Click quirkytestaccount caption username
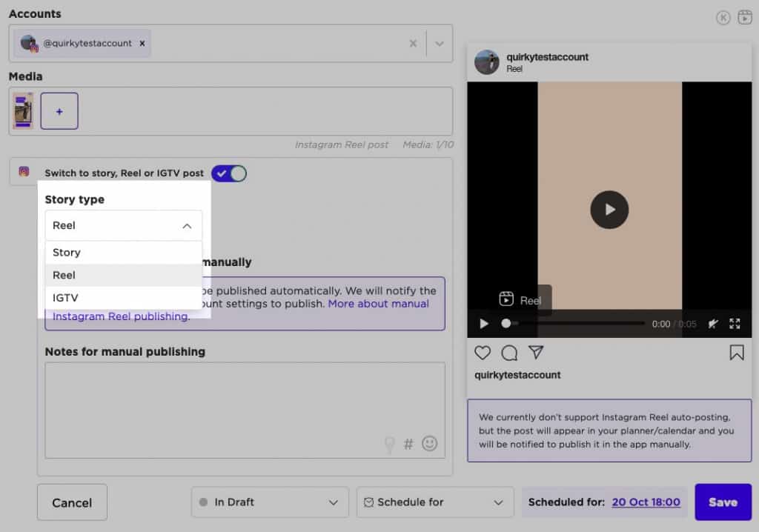The width and height of the screenshot is (759, 532). tap(517, 375)
